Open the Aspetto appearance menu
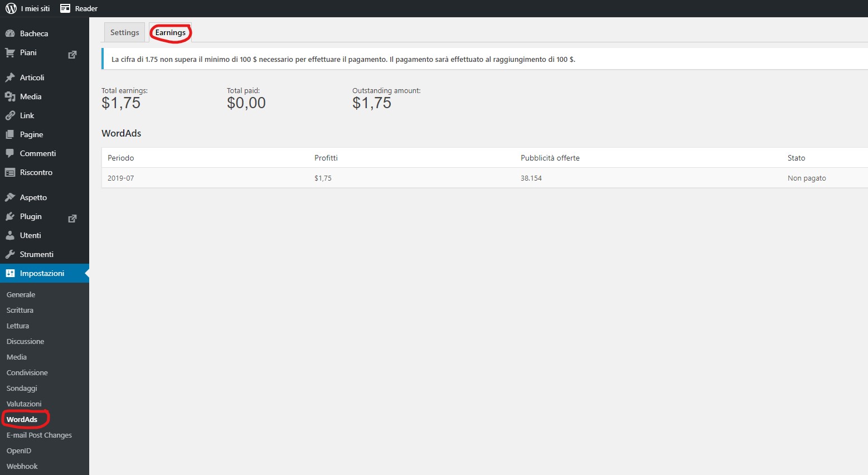Image resolution: width=868 pixels, height=475 pixels. point(33,197)
